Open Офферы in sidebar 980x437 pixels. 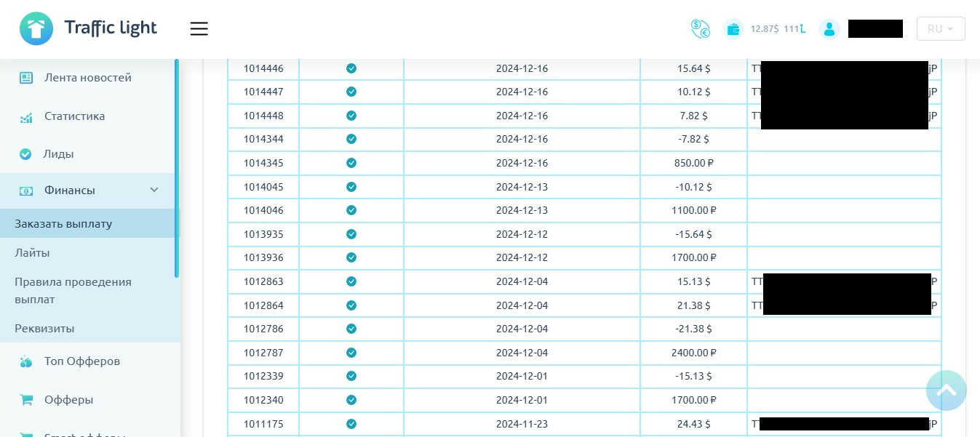[68, 399]
